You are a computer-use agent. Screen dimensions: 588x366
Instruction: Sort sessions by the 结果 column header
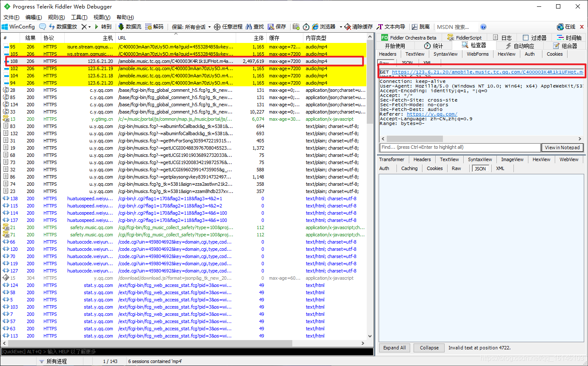[x=30, y=38]
